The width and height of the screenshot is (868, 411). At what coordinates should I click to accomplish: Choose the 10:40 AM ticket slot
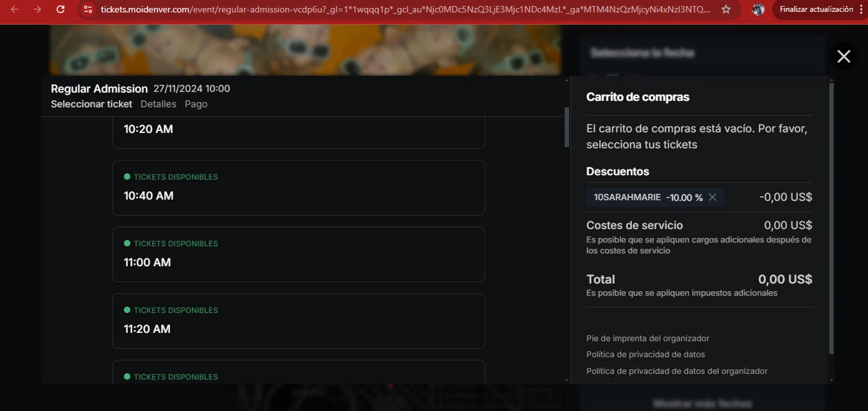[299, 188]
